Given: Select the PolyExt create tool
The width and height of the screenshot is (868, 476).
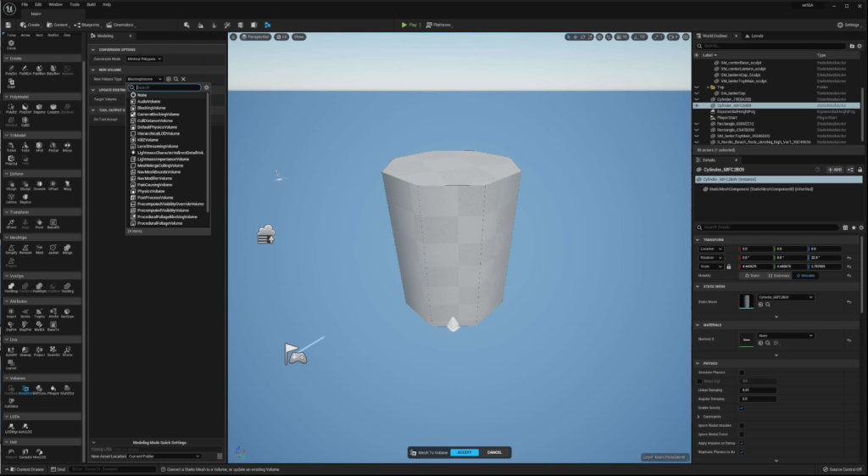Looking at the screenshot, I should click(x=11, y=70).
